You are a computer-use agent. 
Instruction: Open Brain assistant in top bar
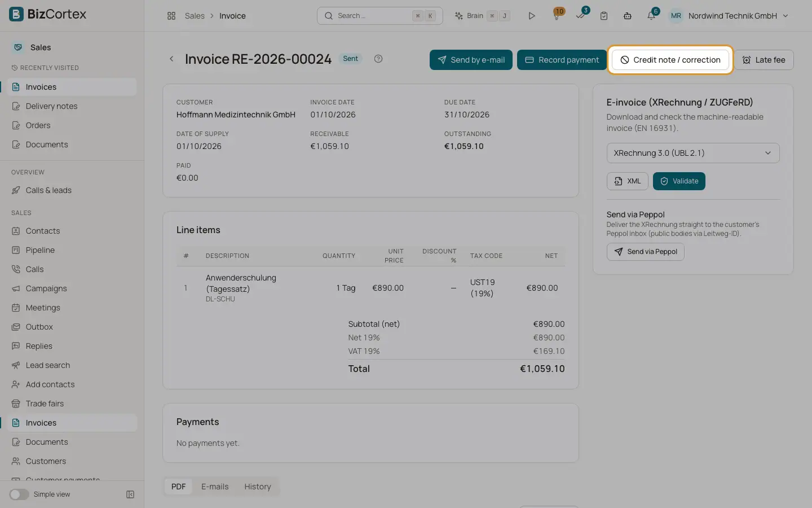coord(482,16)
